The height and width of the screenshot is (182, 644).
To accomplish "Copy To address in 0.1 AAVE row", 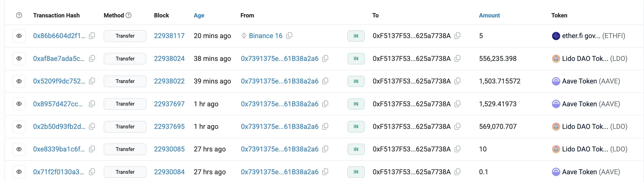I will tap(458, 172).
